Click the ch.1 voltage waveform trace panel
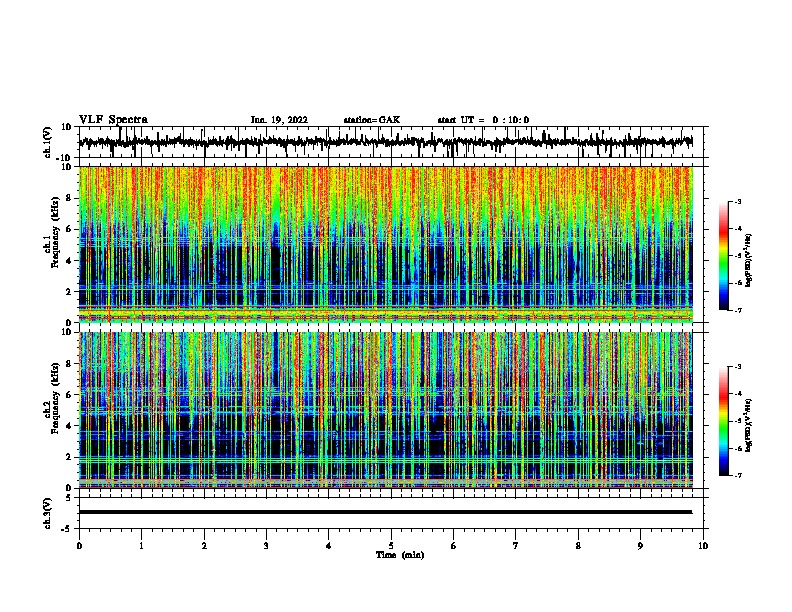This screenshot has height=612, width=792. coord(391,142)
